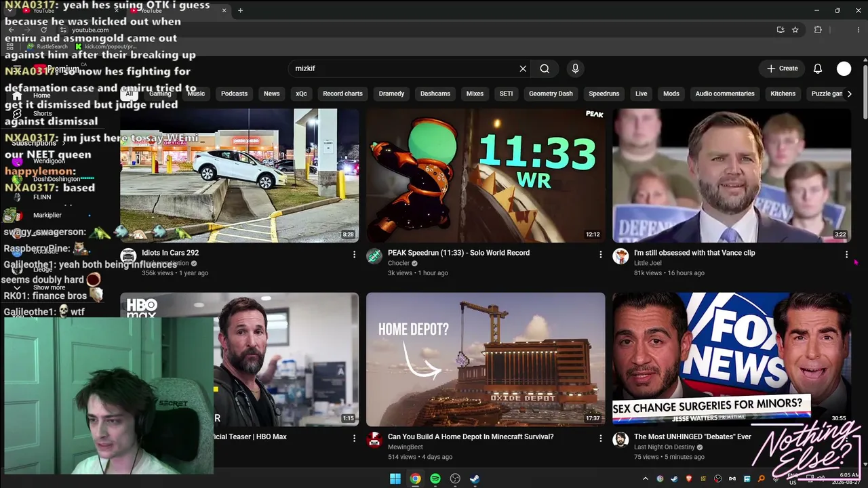Select the News category chip
Viewport: 868px width, 488px height.
(271, 94)
